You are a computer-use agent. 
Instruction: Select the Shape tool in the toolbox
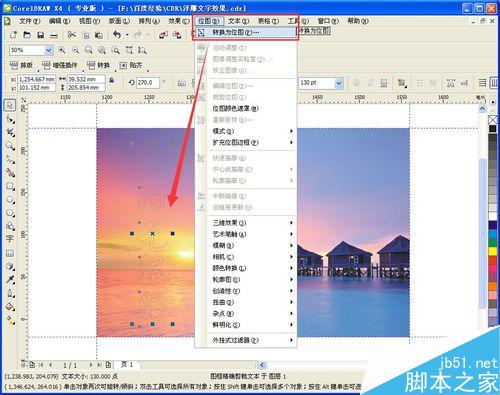pos(10,119)
